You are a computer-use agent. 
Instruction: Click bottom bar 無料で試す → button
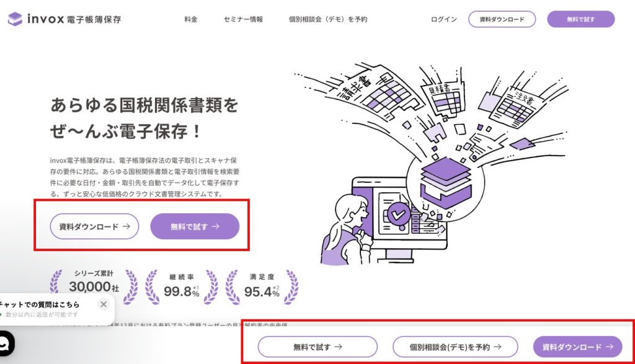click(317, 347)
